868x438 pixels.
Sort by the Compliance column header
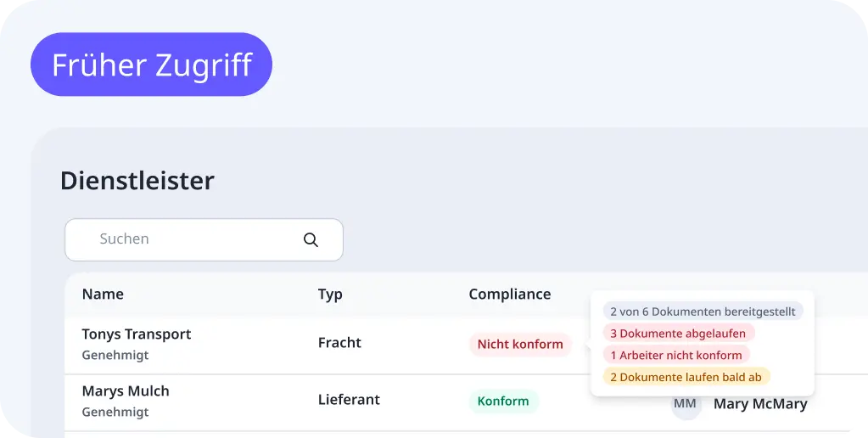click(509, 295)
